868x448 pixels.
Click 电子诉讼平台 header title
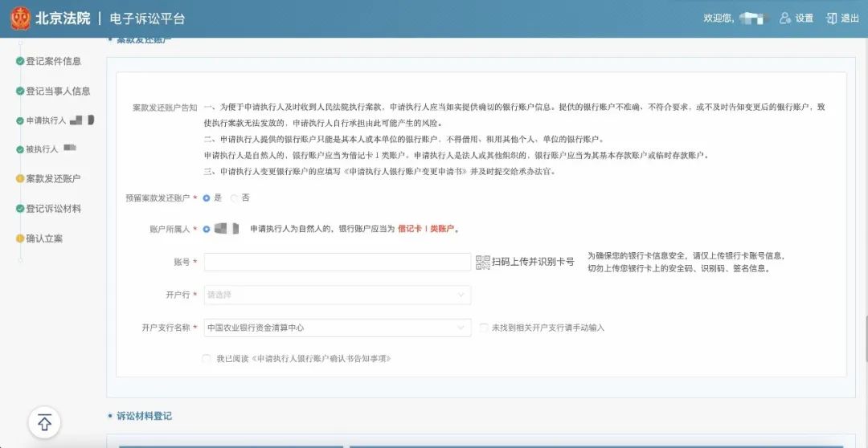coord(147,18)
